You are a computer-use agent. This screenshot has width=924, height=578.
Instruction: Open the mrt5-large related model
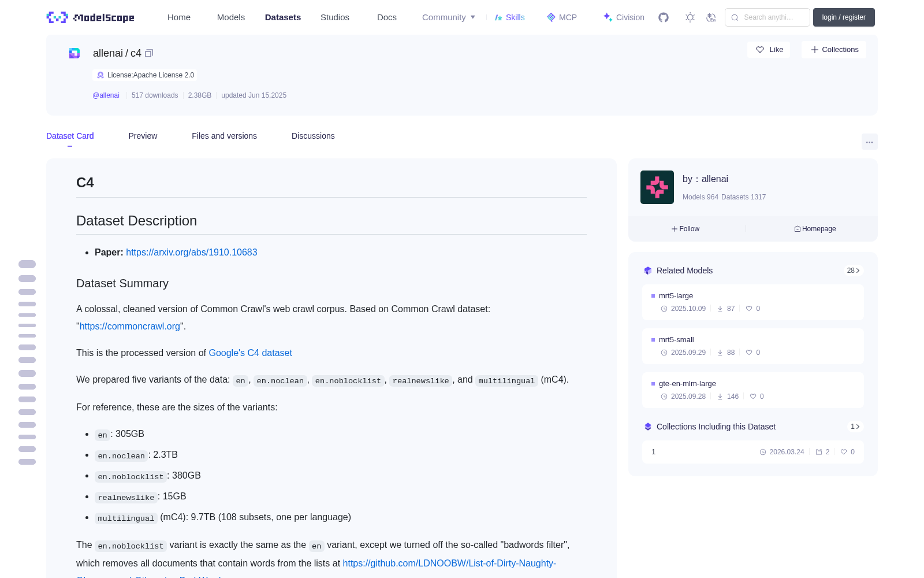pyautogui.click(x=753, y=302)
